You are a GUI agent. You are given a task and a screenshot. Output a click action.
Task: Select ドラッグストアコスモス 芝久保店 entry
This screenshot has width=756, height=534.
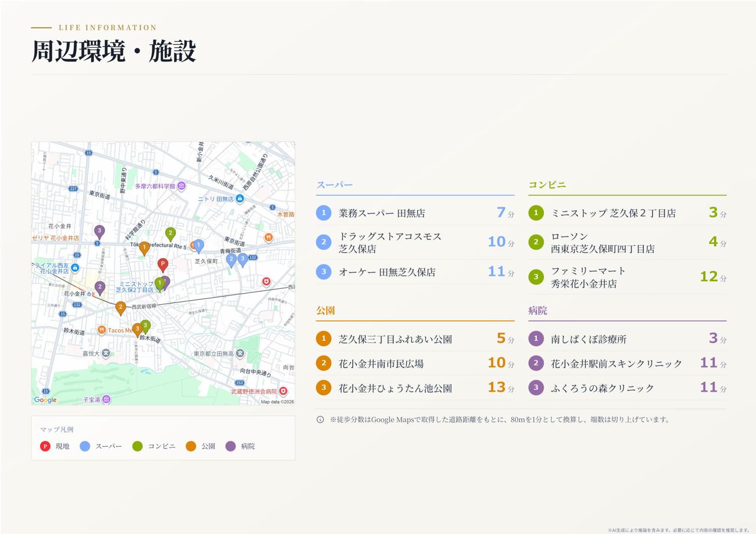(x=415, y=242)
